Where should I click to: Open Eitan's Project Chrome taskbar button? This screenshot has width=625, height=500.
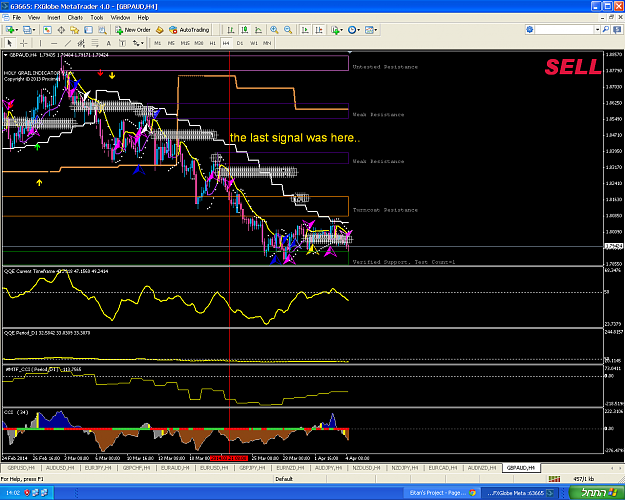(442, 493)
